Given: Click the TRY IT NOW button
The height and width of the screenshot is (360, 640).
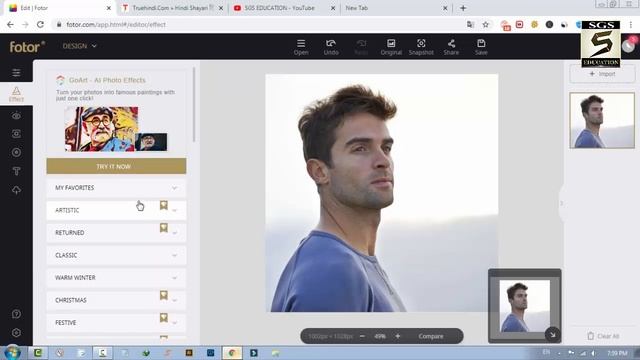Looking at the screenshot, I should pyautogui.click(x=116, y=167).
